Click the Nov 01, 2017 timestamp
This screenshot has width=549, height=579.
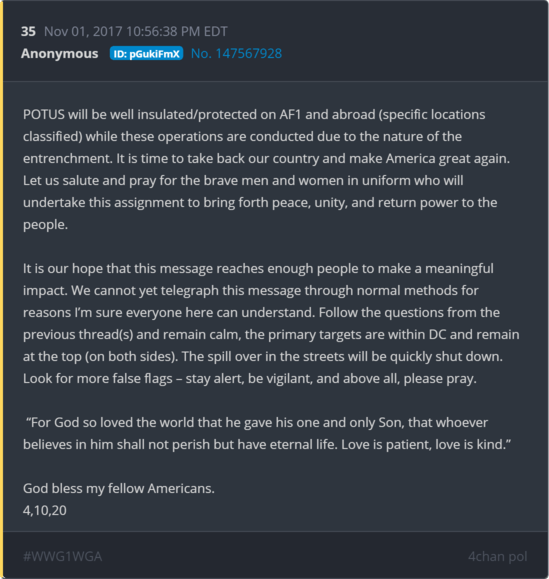tap(135, 32)
